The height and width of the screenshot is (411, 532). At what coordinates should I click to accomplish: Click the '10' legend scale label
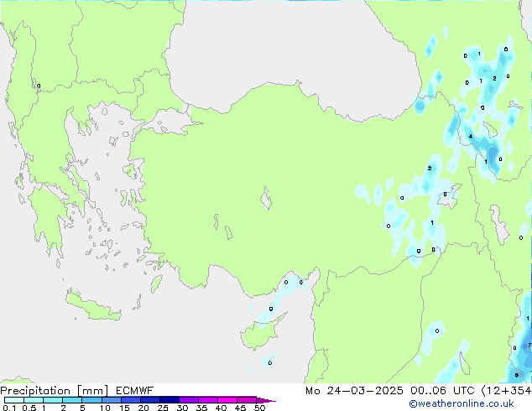point(105,408)
